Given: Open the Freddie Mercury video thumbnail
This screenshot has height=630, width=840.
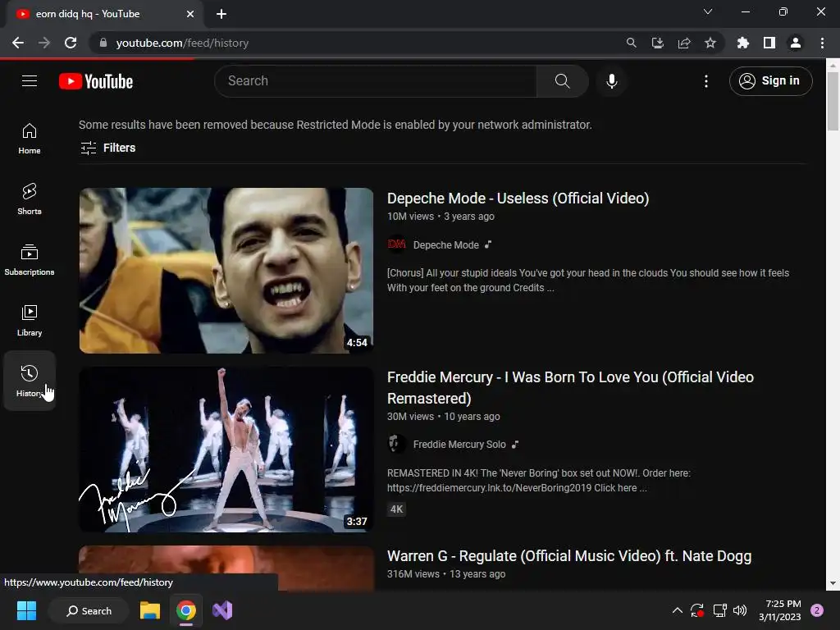Looking at the screenshot, I should pos(226,449).
